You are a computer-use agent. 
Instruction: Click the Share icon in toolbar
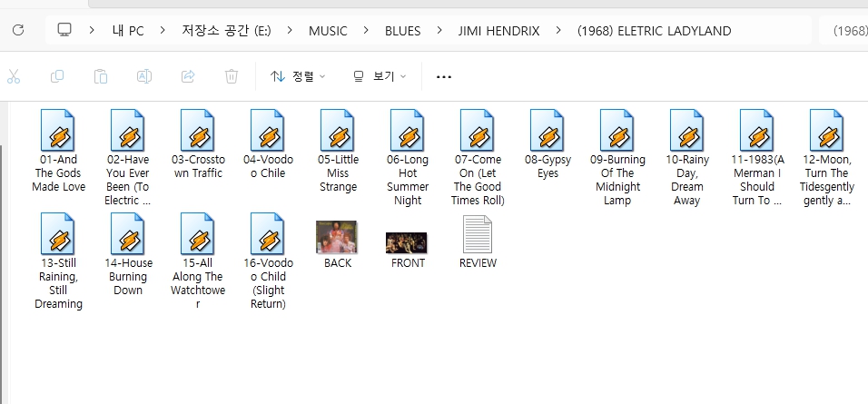point(188,76)
